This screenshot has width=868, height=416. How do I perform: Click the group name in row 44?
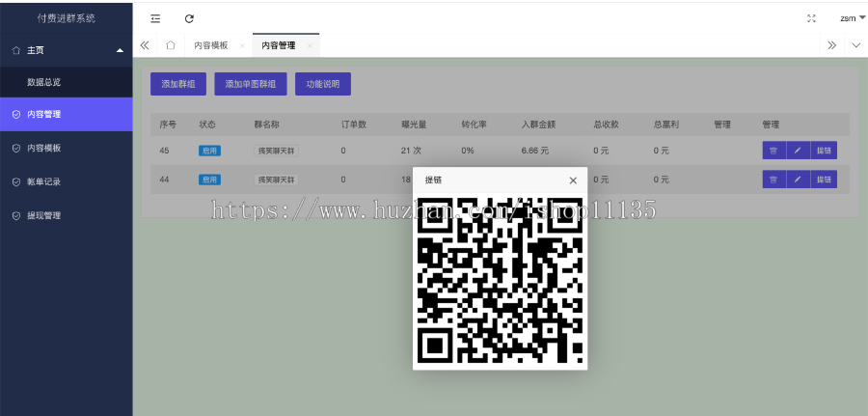[x=276, y=180]
